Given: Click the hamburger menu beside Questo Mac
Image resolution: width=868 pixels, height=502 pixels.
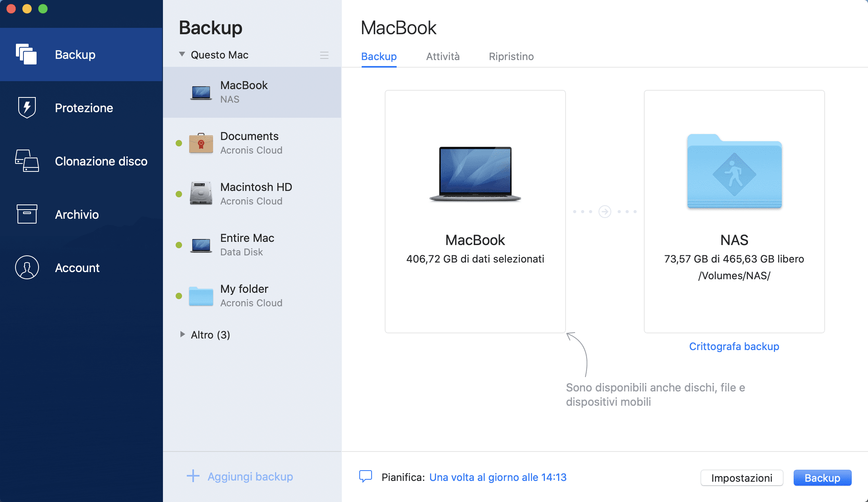Looking at the screenshot, I should click(x=324, y=55).
